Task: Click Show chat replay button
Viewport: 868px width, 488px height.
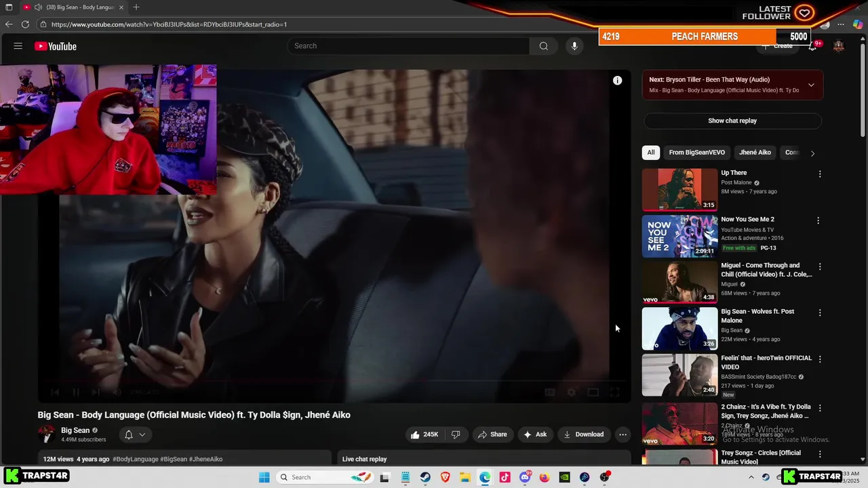Action: coord(732,121)
